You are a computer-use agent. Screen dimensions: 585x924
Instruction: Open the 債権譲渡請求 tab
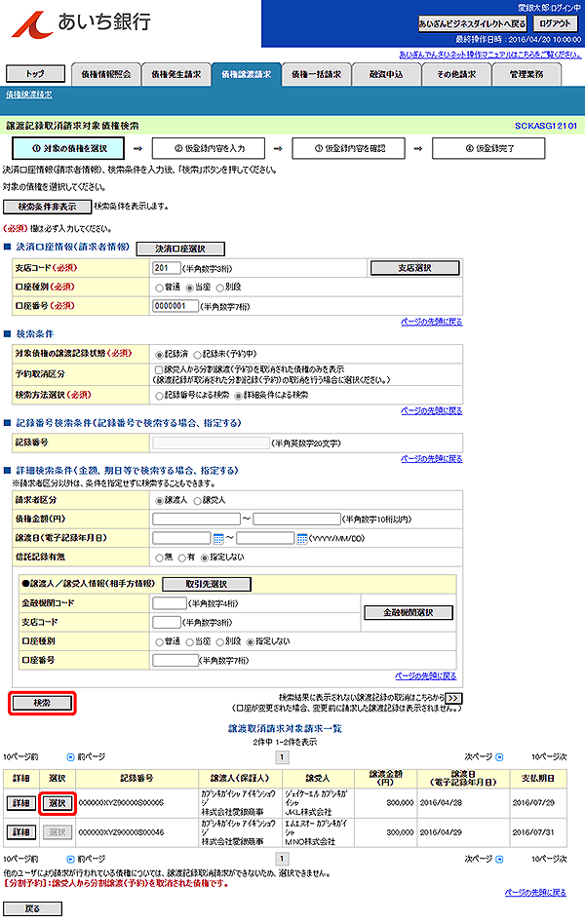coord(247,74)
